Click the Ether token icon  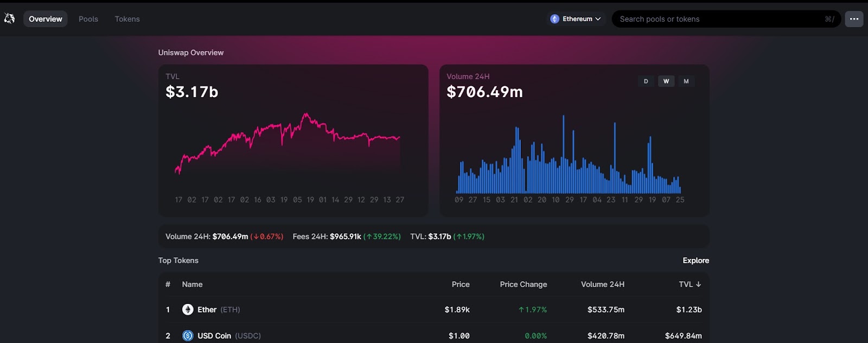[x=188, y=309]
